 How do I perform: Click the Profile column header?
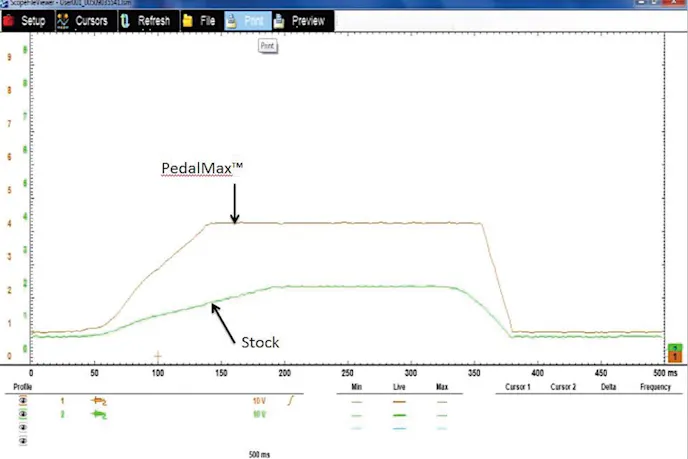tap(22, 385)
